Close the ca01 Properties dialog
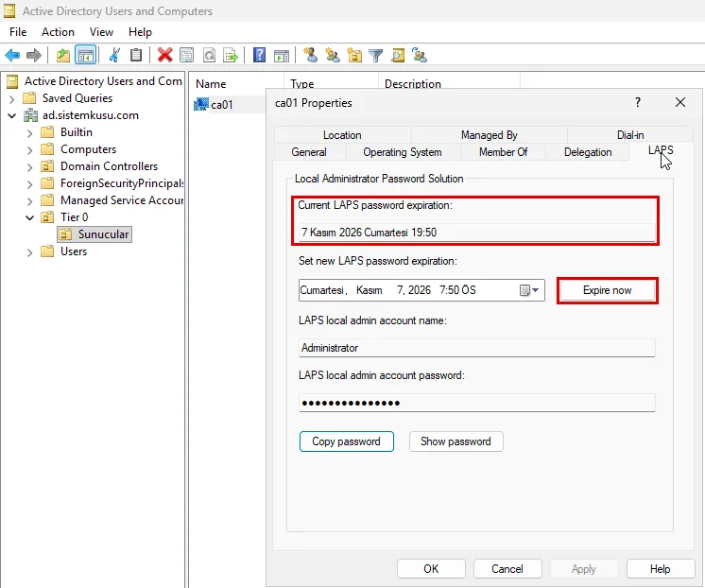The height and width of the screenshot is (588, 705). click(x=680, y=103)
